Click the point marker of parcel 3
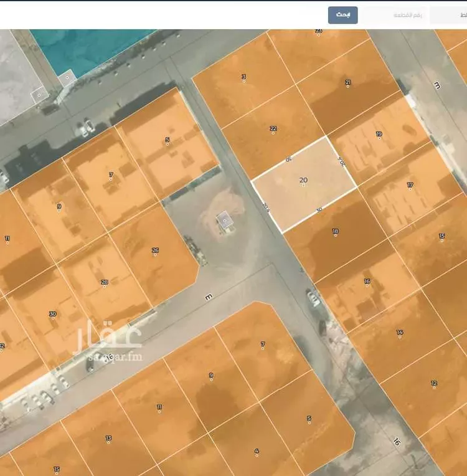467x476 pixels. point(243,81)
